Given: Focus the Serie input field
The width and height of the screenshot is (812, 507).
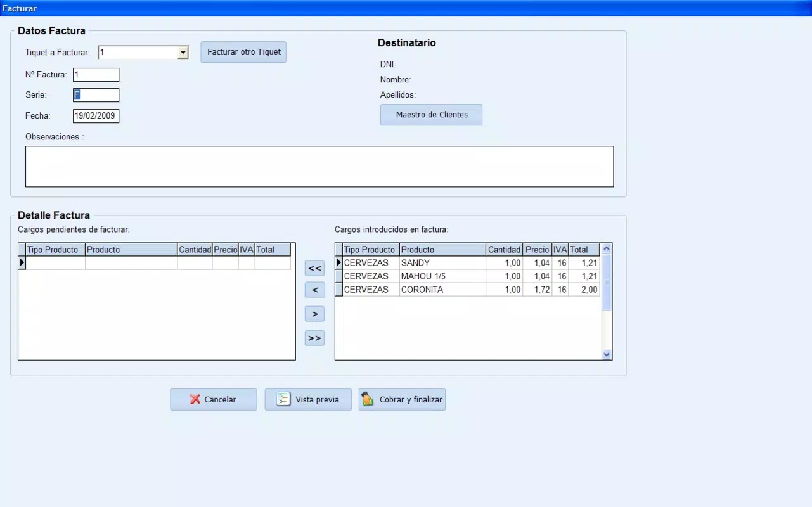Looking at the screenshot, I should pyautogui.click(x=96, y=95).
